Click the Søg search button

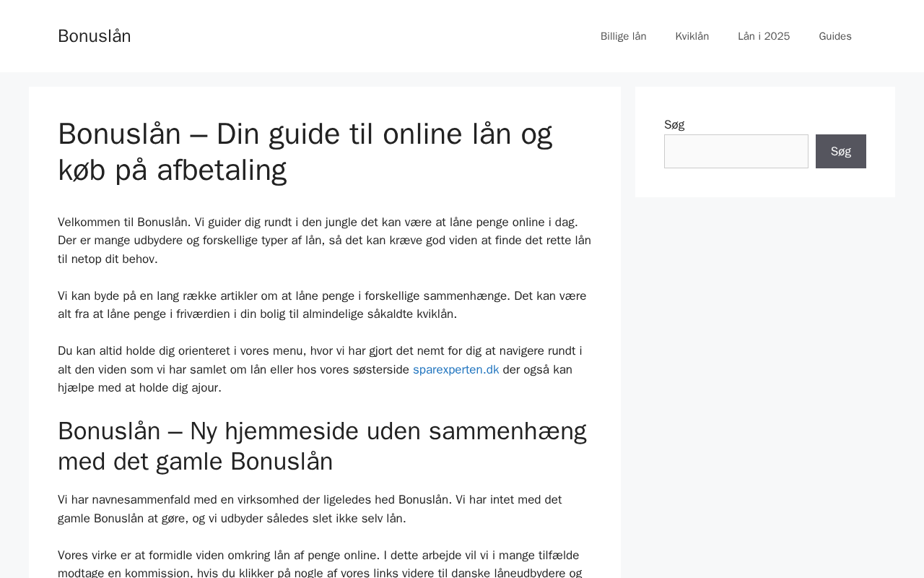(x=841, y=151)
